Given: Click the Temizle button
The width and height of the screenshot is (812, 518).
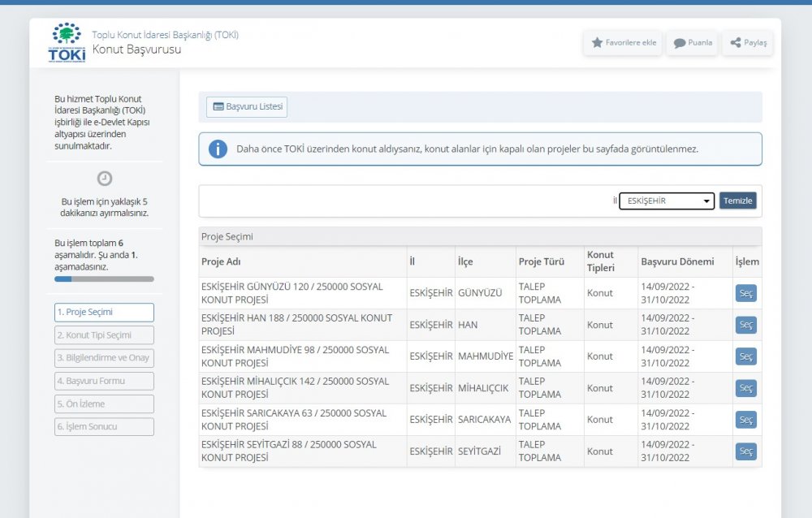Looking at the screenshot, I should (737, 201).
